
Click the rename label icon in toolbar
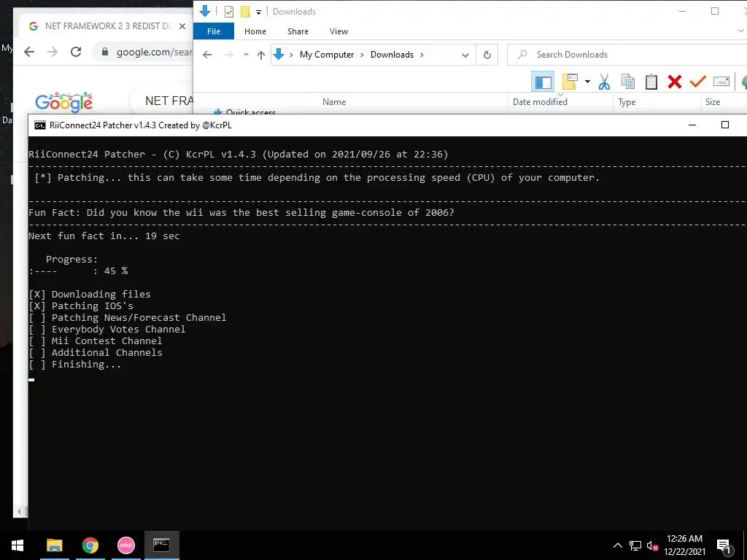[x=721, y=82]
